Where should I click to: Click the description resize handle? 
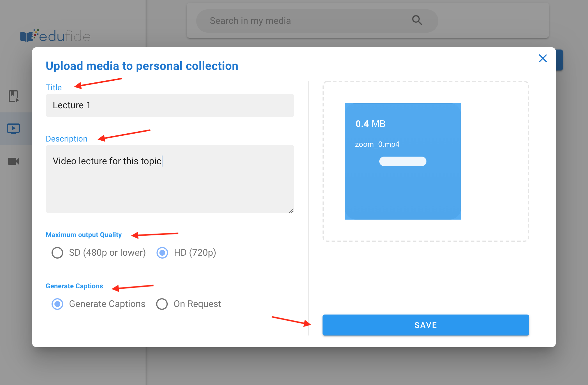tap(291, 211)
